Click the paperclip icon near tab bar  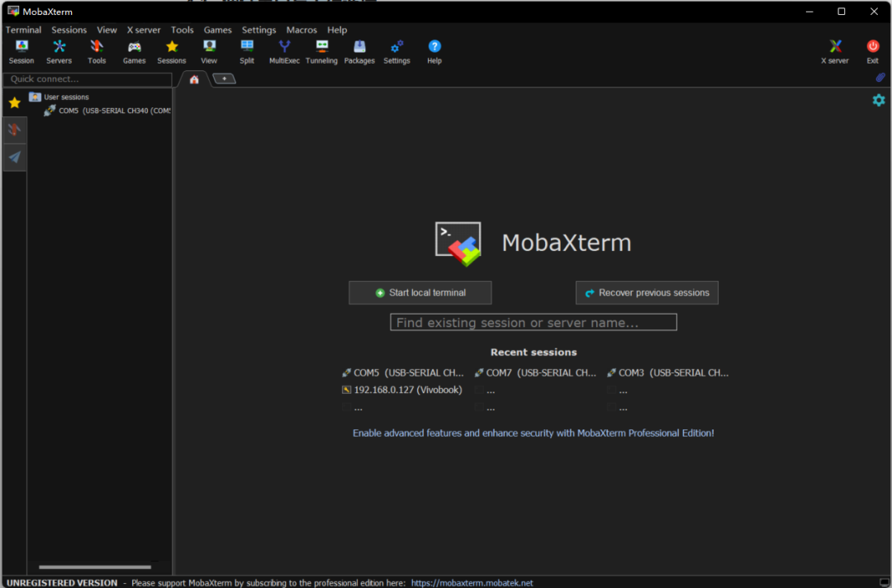click(880, 78)
